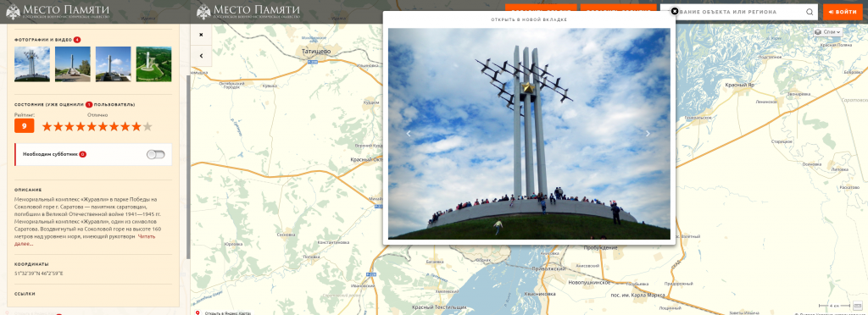Open the third monument photo thumbnail
Image resolution: width=868 pixels, height=315 pixels.
[x=114, y=64]
